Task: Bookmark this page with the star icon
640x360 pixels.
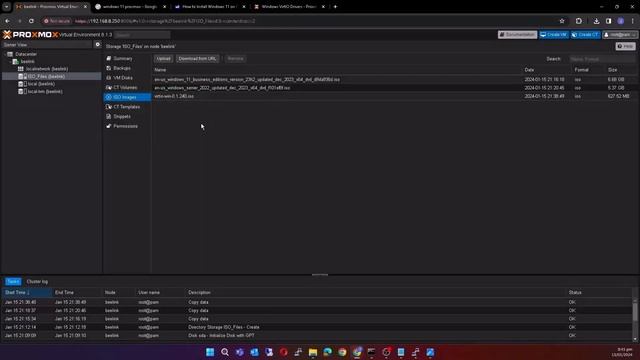Action: tap(562, 21)
